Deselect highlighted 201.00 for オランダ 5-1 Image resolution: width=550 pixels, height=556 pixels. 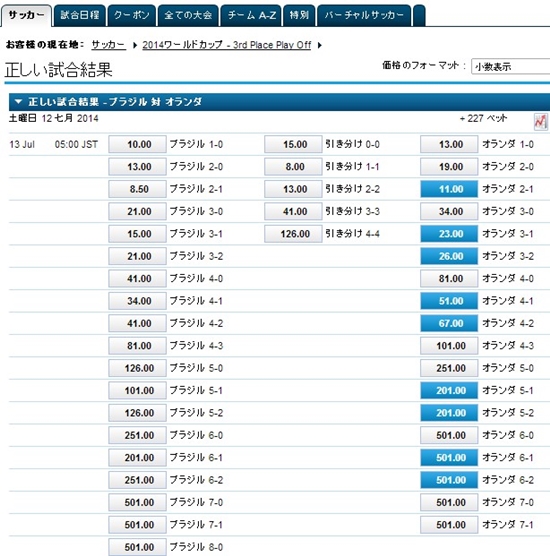pos(449,390)
